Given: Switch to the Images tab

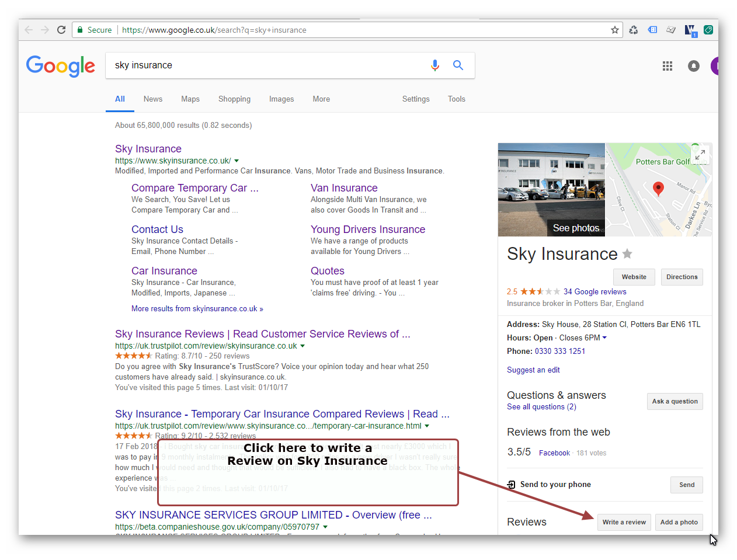Looking at the screenshot, I should (x=281, y=99).
